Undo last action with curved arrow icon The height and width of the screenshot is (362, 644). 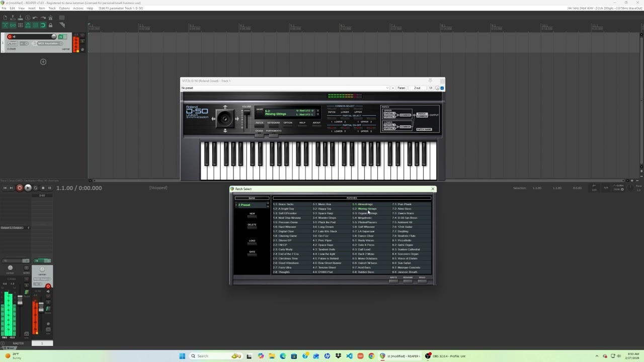(35, 18)
